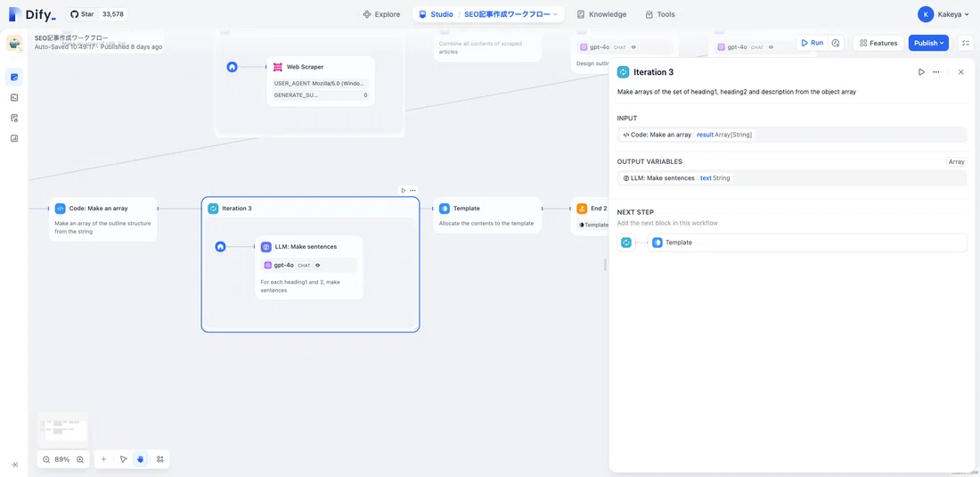The width and height of the screenshot is (980, 477).
Task: Open the API Access terminal icon
Action: coord(14,97)
